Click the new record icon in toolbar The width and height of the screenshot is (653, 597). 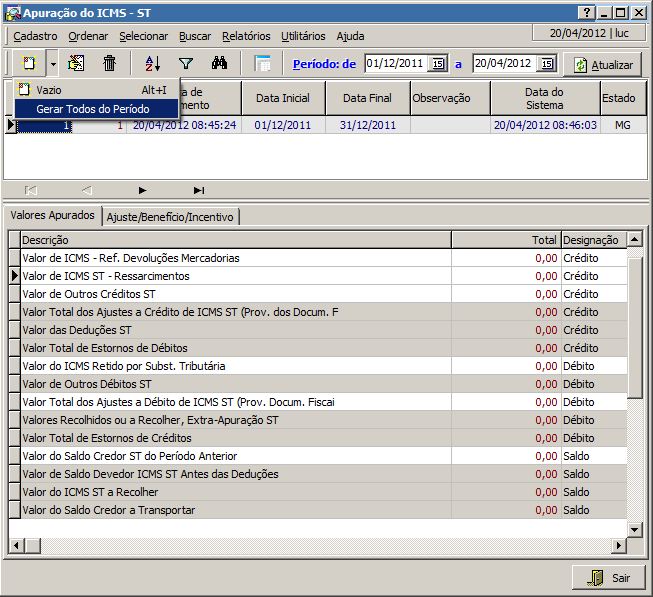[28, 63]
